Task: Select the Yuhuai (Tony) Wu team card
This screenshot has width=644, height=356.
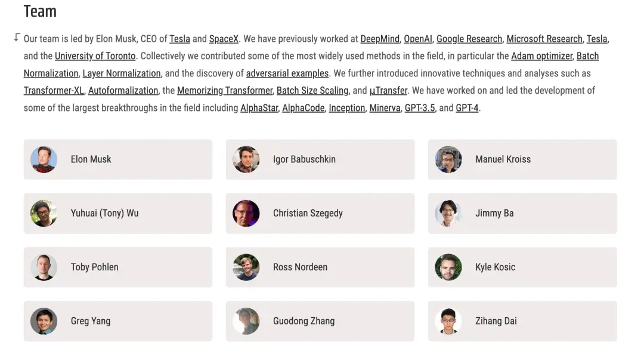Action: click(118, 213)
